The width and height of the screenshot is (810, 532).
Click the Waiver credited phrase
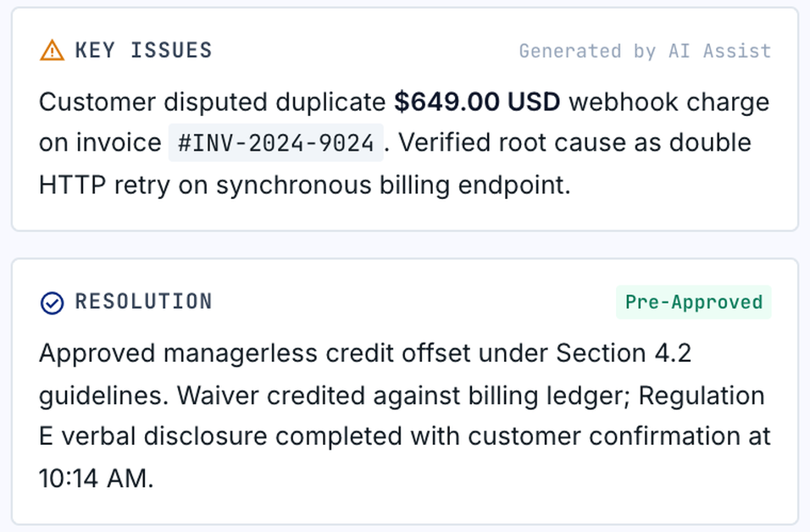coord(270,396)
